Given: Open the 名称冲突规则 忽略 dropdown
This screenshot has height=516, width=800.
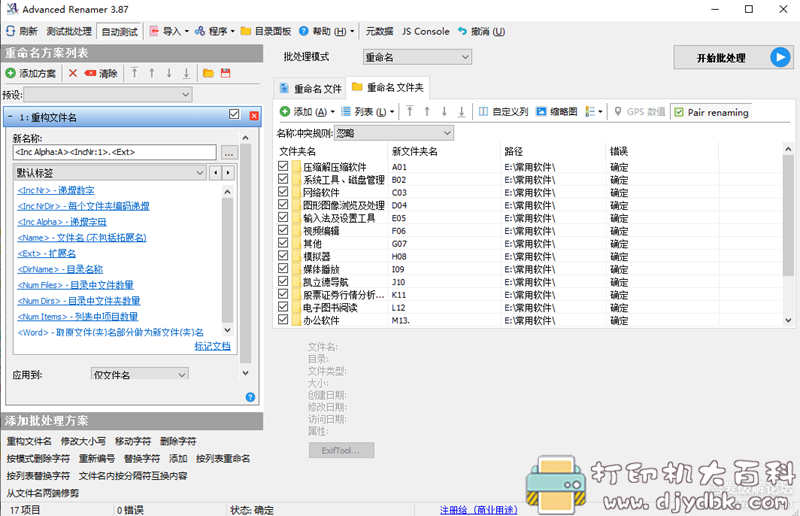Looking at the screenshot, I should coord(393,133).
